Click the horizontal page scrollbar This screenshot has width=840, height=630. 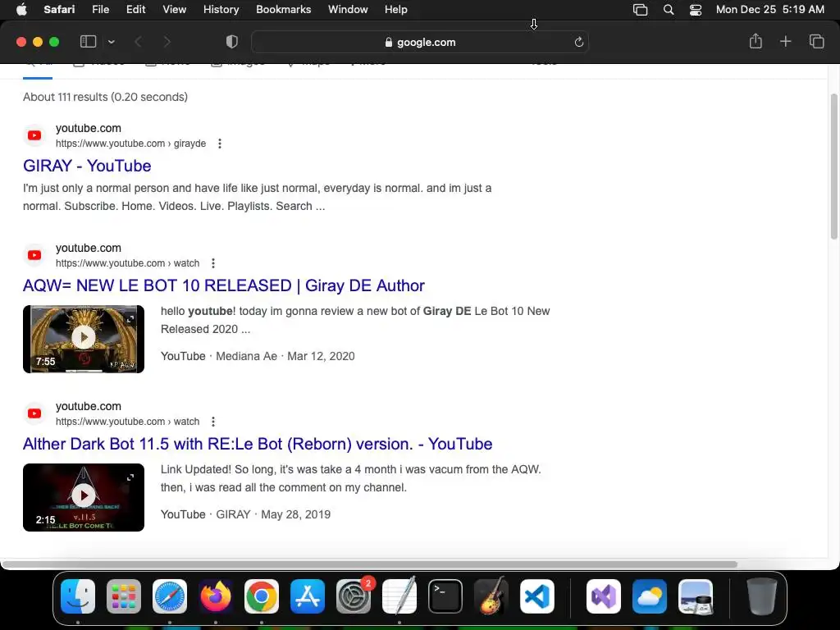[370, 564]
